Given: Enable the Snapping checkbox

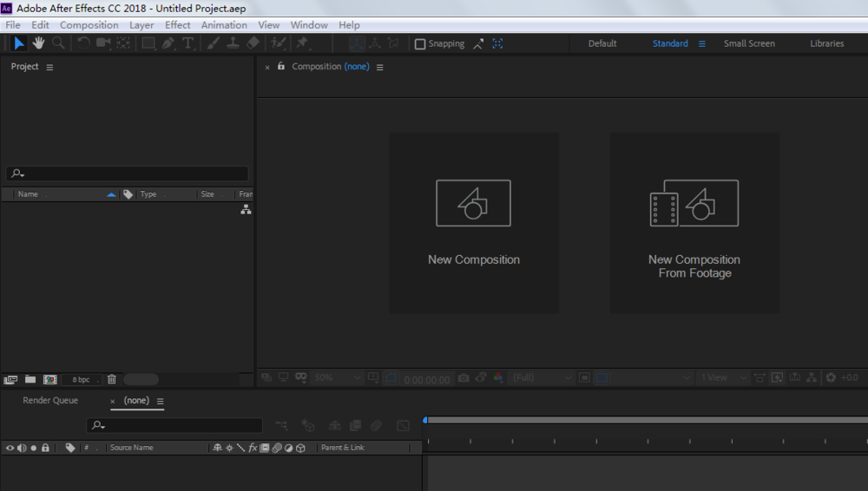Looking at the screenshot, I should [420, 43].
